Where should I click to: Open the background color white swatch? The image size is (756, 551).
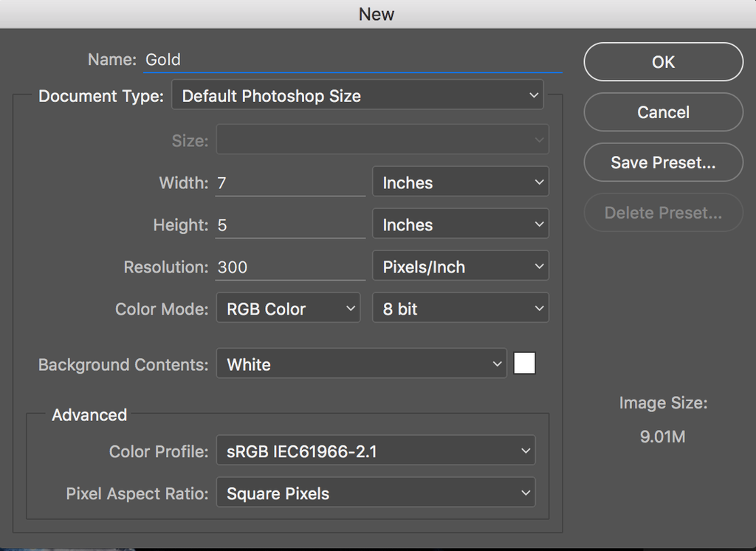(524, 363)
